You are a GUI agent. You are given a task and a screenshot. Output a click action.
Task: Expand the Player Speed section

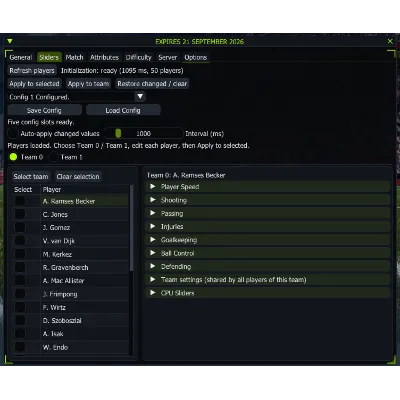(268, 187)
